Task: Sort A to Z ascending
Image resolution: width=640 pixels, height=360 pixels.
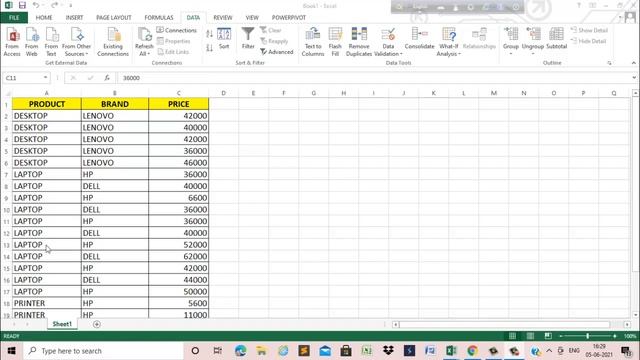Action: [209, 34]
